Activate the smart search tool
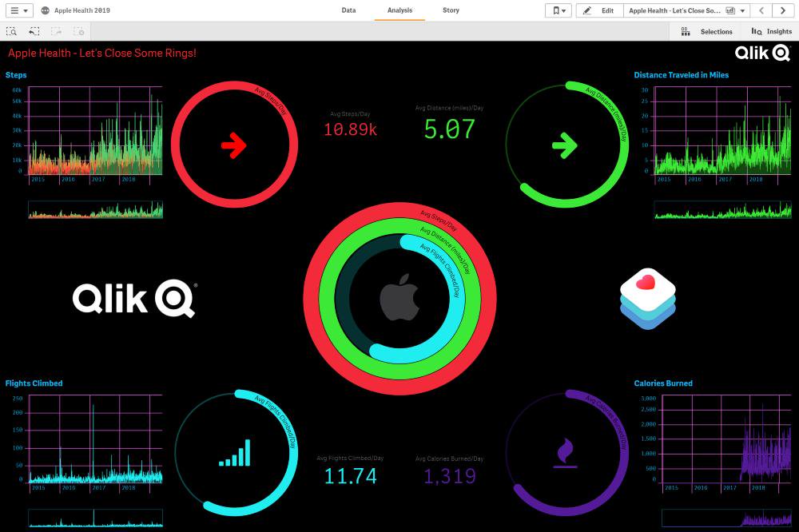Viewport: 799px width, 532px height. tap(12, 32)
